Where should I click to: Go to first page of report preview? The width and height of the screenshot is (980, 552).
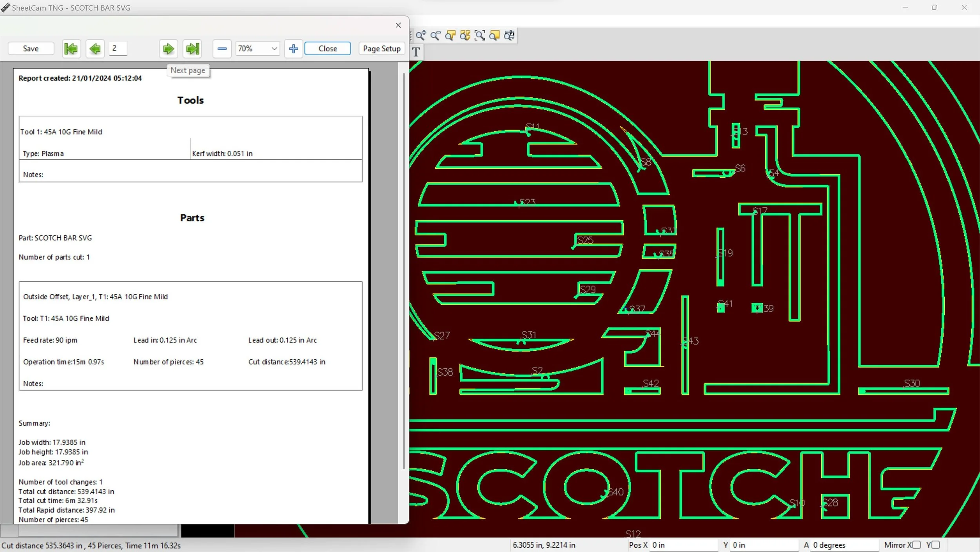pyautogui.click(x=71, y=49)
